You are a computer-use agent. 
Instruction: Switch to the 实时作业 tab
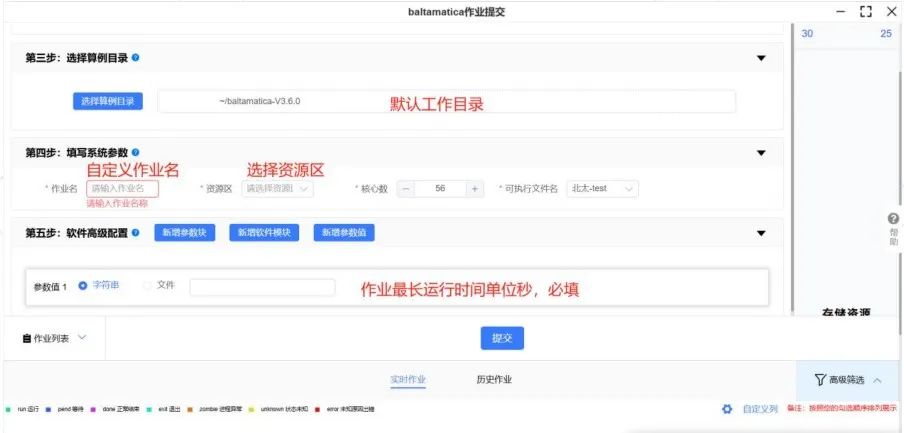coord(408,380)
